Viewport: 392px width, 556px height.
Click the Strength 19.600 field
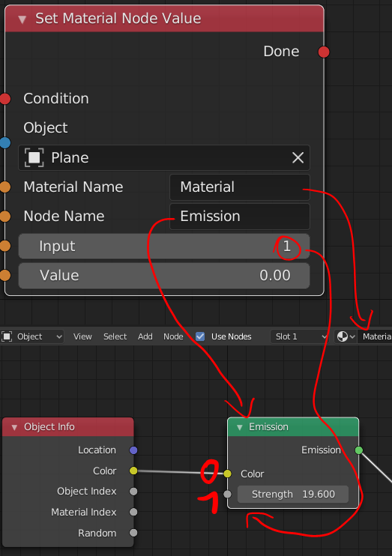tap(293, 495)
